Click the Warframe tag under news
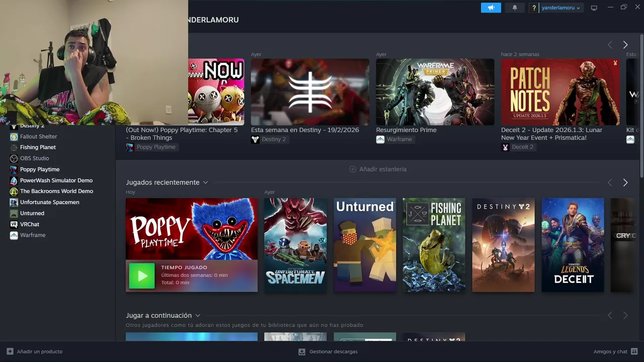 394,139
